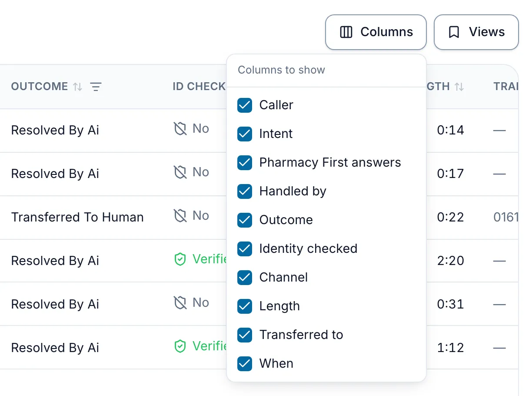Click the shield-off icon in 0:31 row

pos(180,303)
